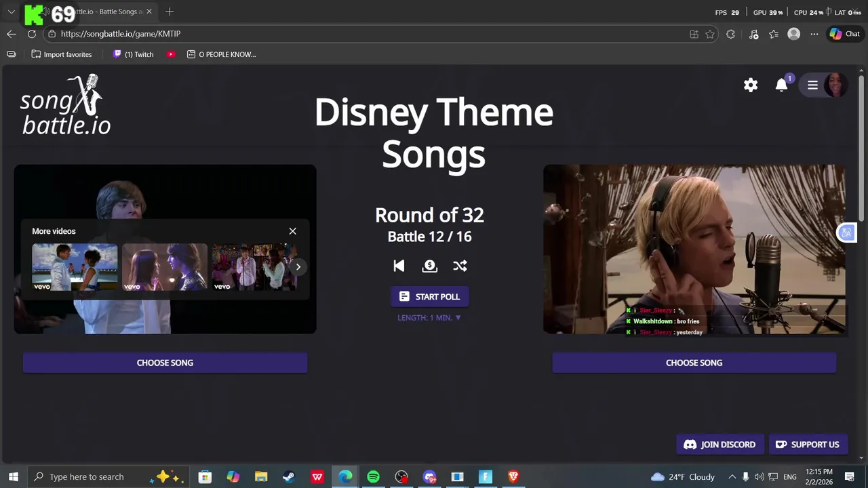Choose the left song

[x=165, y=363]
